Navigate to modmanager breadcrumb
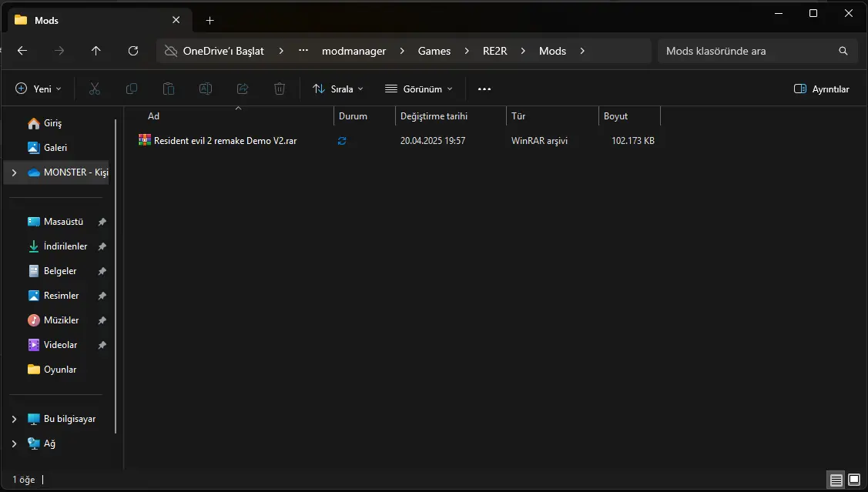The height and width of the screenshot is (492, 868). pyautogui.click(x=354, y=51)
